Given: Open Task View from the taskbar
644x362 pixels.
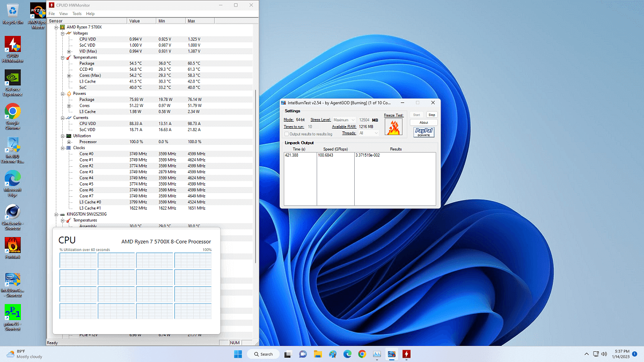Looking at the screenshot, I should pos(288,354).
